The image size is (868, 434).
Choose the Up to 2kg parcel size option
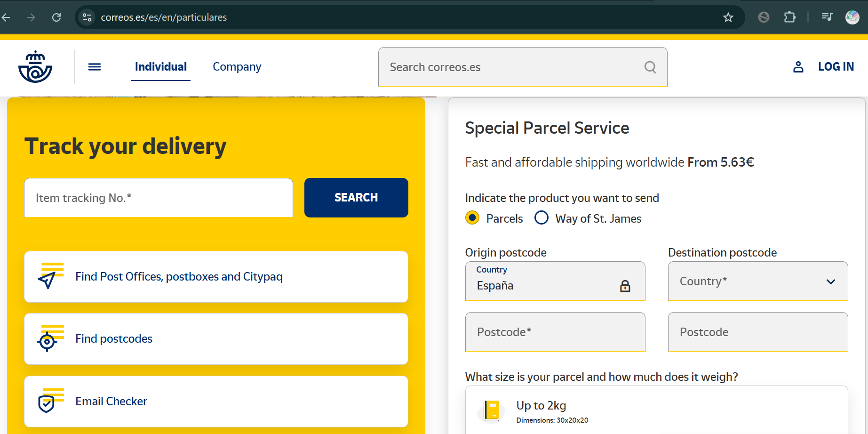(x=656, y=410)
